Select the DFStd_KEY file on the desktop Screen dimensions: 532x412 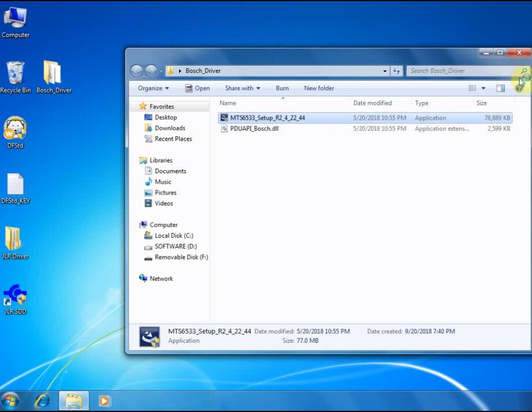click(15, 188)
